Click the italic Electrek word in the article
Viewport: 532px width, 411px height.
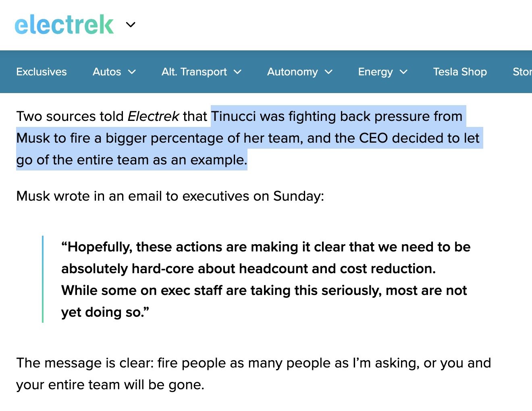pos(153,116)
